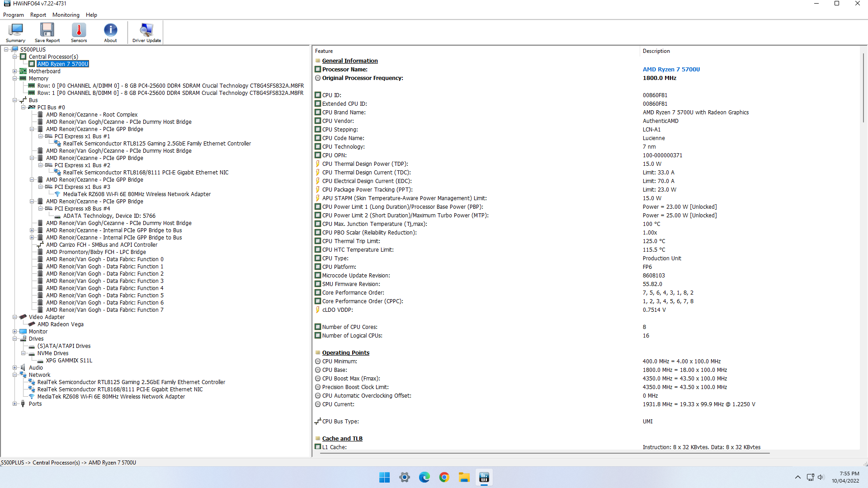Click the Save Report floppy icon
868x488 pixels.
(47, 33)
